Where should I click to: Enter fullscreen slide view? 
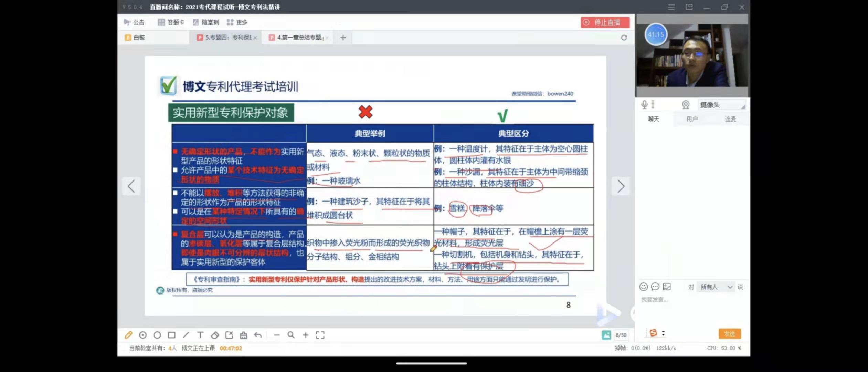point(320,335)
